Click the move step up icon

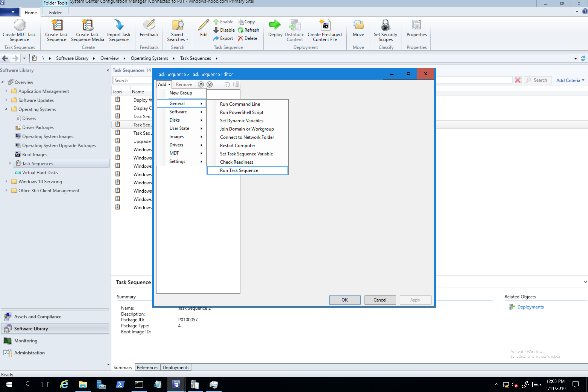pos(201,84)
